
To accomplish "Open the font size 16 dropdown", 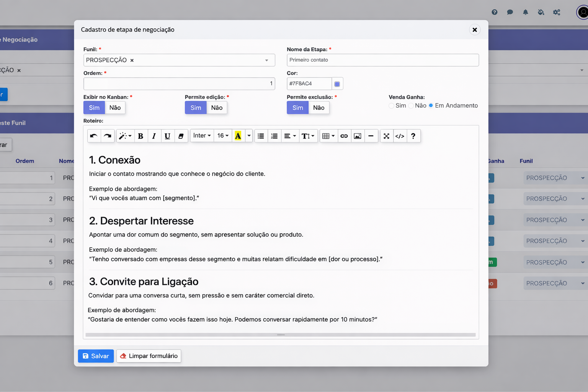I will [x=223, y=136].
